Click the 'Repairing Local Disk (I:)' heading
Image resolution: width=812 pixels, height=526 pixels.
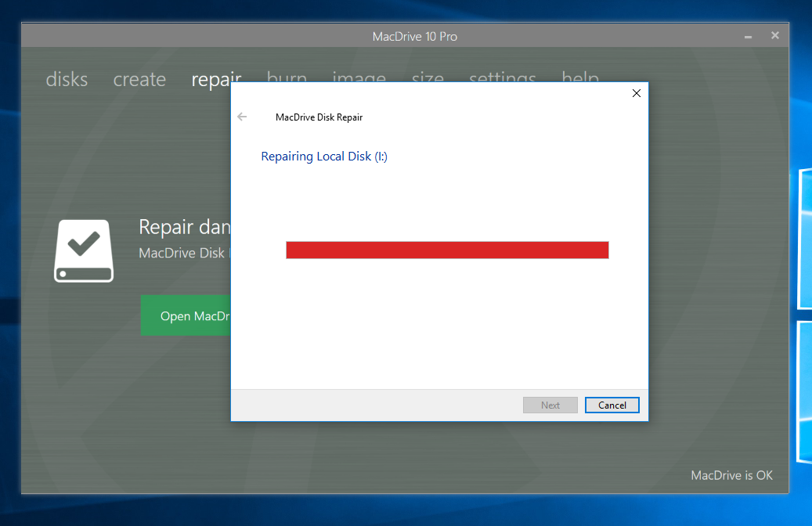click(324, 157)
